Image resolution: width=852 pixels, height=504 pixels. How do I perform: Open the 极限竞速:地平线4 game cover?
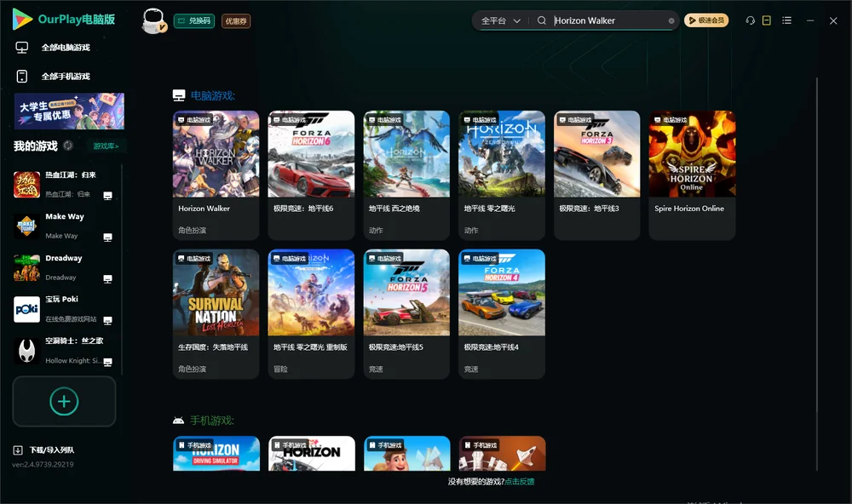[502, 293]
